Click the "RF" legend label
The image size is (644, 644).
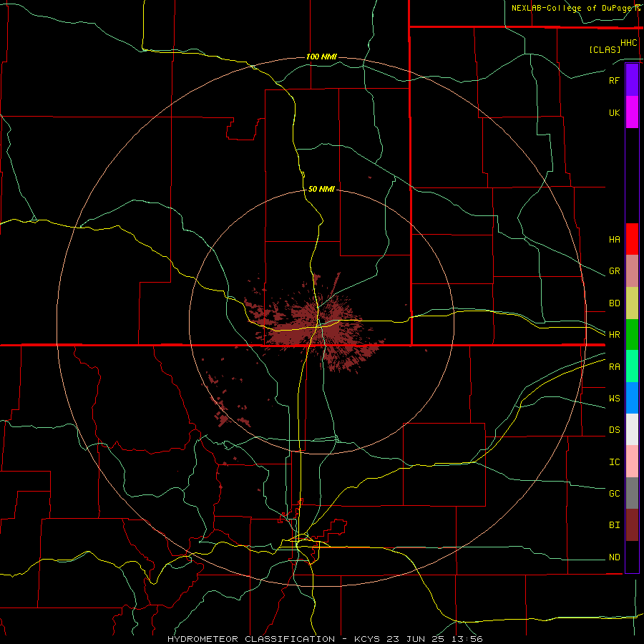[614, 80]
